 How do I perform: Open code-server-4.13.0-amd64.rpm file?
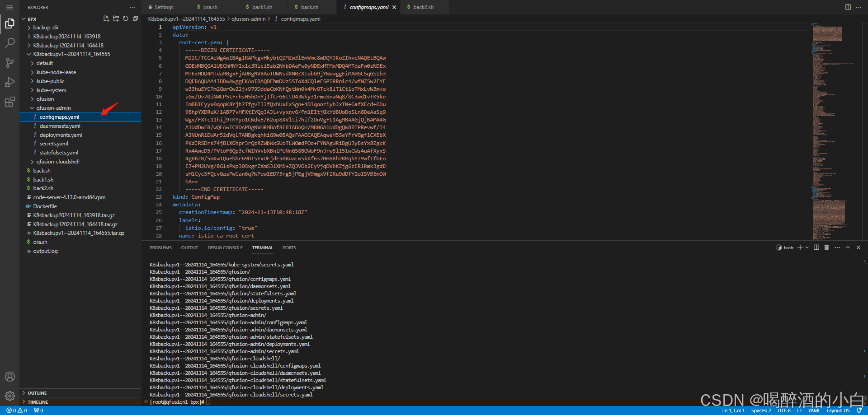(x=69, y=197)
